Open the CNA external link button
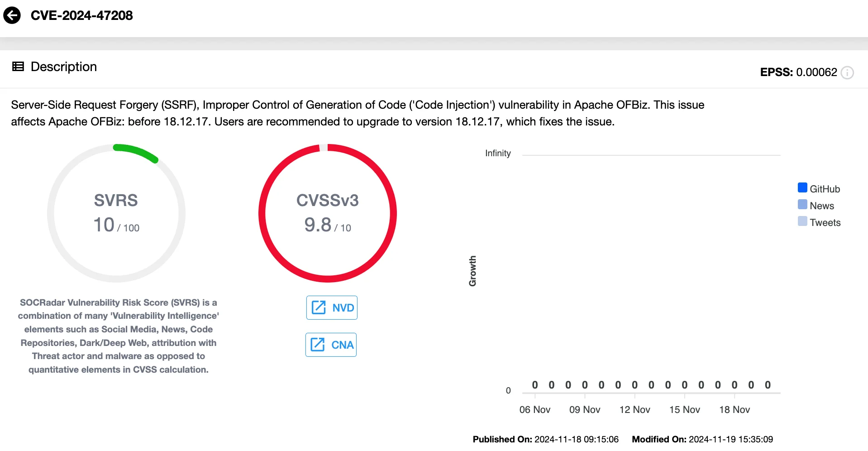Screen dimensions: 868x451 [331, 345]
